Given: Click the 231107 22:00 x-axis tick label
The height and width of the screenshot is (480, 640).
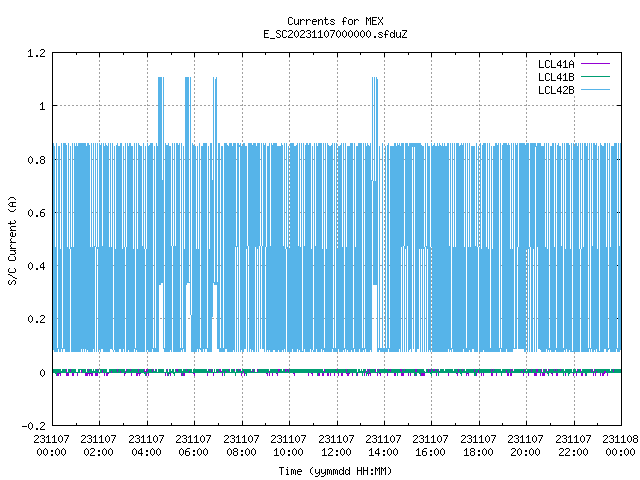Looking at the screenshot, I should click(574, 446).
